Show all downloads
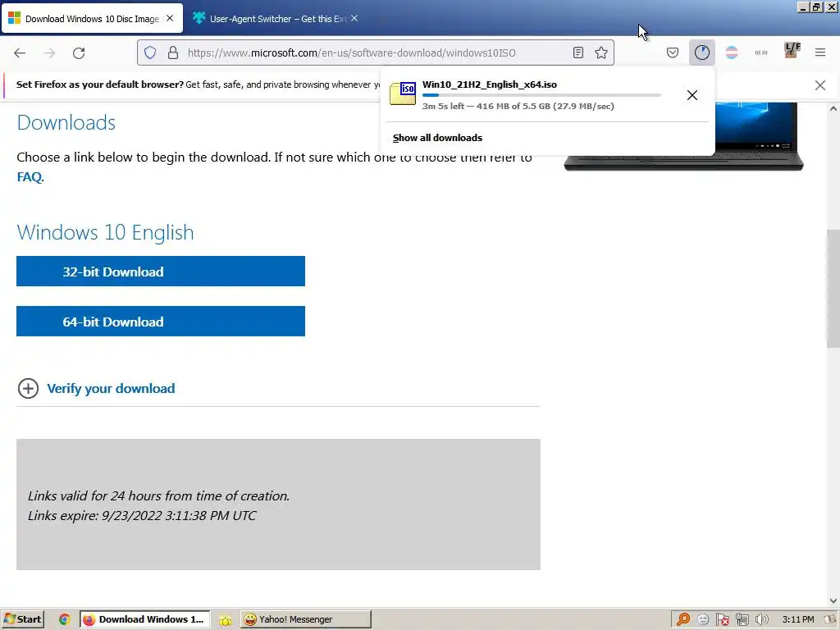Screen dimensions: 840x630 [437, 138]
